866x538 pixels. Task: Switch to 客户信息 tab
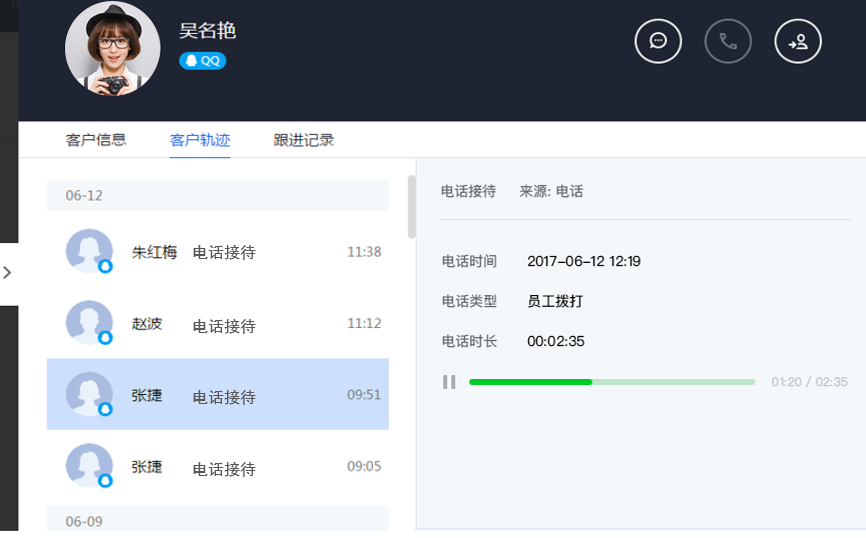96,140
